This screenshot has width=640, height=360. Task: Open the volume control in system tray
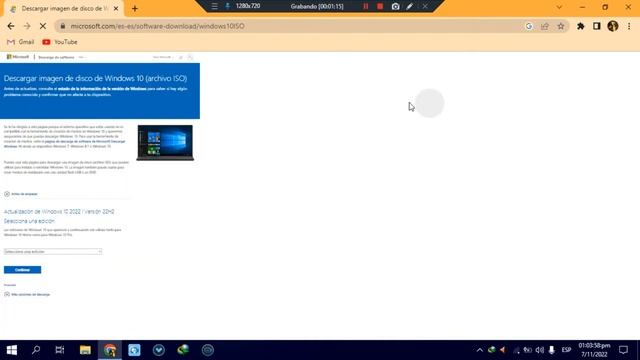click(x=540, y=350)
